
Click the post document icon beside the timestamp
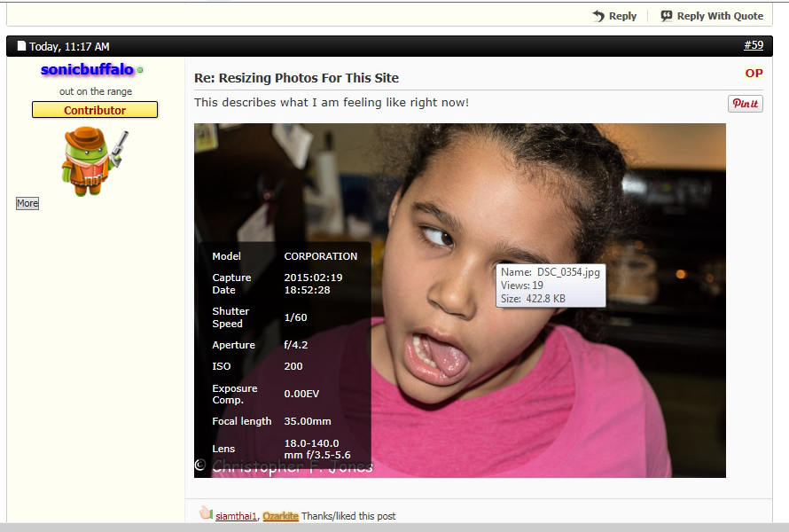click(x=22, y=46)
